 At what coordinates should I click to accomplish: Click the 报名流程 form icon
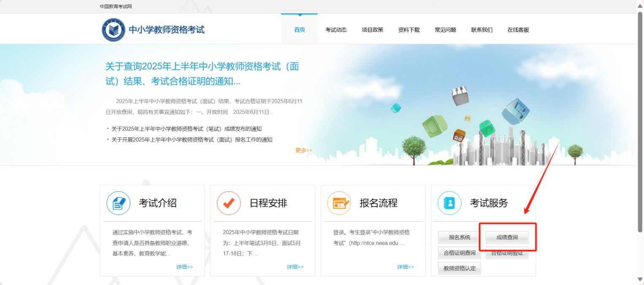pos(339,203)
